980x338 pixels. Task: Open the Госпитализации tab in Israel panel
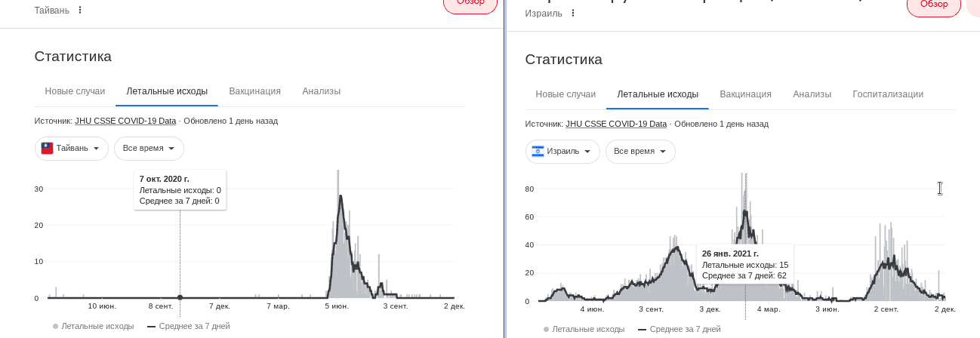click(888, 94)
